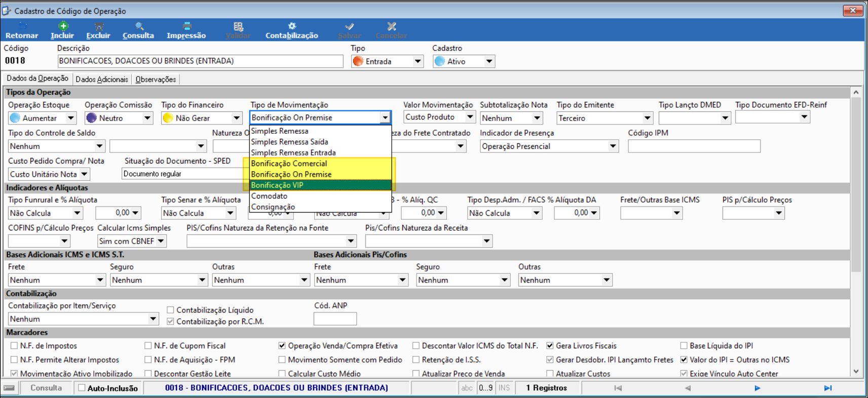Click the Descrição text field
Image resolution: width=868 pixels, height=398 pixels.
click(x=200, y=61)
